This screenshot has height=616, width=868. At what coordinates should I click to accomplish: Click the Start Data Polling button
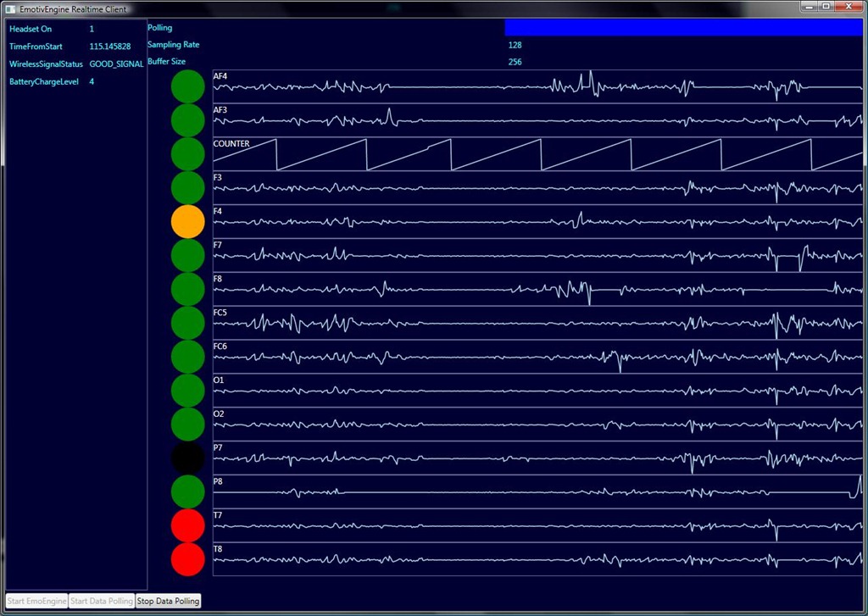coord(101,601)
